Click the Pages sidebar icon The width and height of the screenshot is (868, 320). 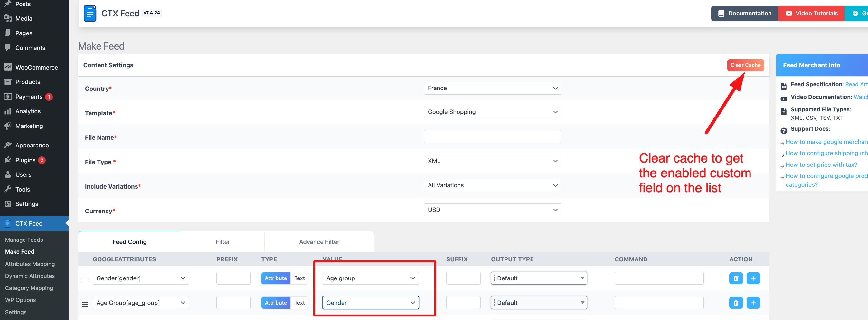tap(8, 33)
